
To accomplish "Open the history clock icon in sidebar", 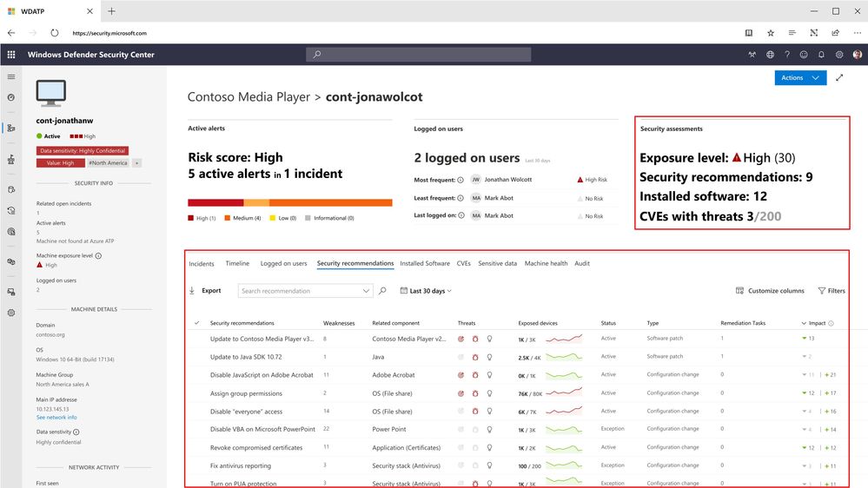I will tap(11, 210).
